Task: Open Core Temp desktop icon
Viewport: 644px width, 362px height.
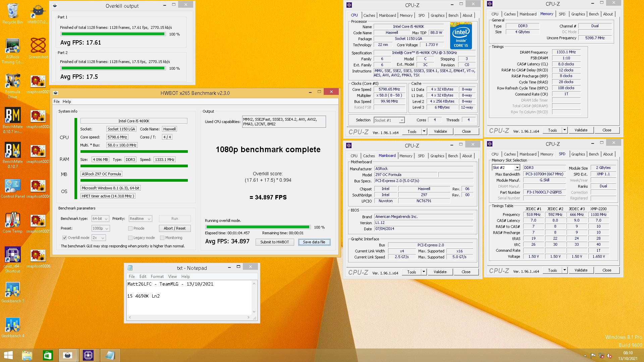Action: pyautogui.click(x=12, y=223)
